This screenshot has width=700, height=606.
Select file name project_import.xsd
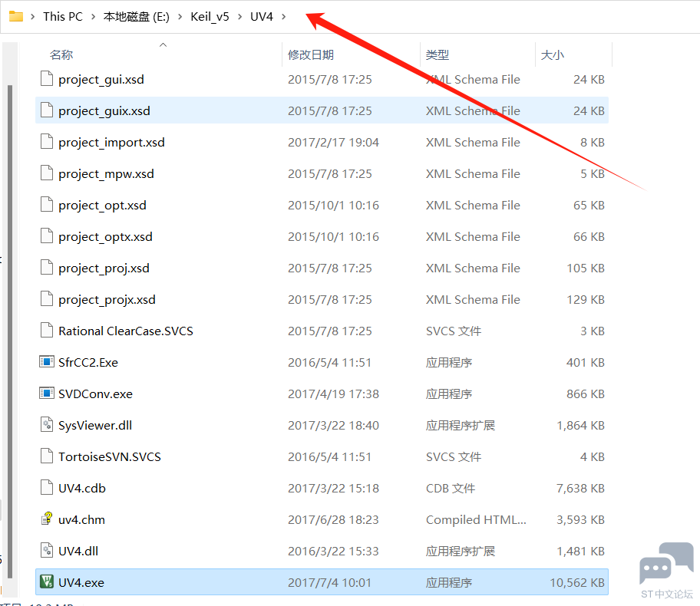point(111,143)
